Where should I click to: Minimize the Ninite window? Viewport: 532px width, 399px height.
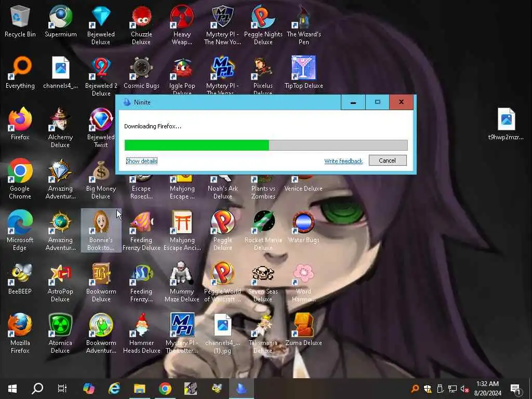pyautogui.click(x=353, y=102)
